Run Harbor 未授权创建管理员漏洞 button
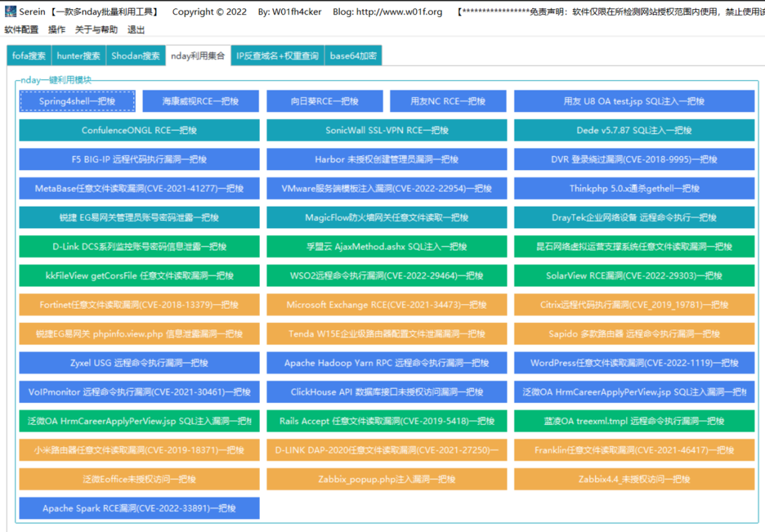The image size is (765, 532). pos(387,159)
